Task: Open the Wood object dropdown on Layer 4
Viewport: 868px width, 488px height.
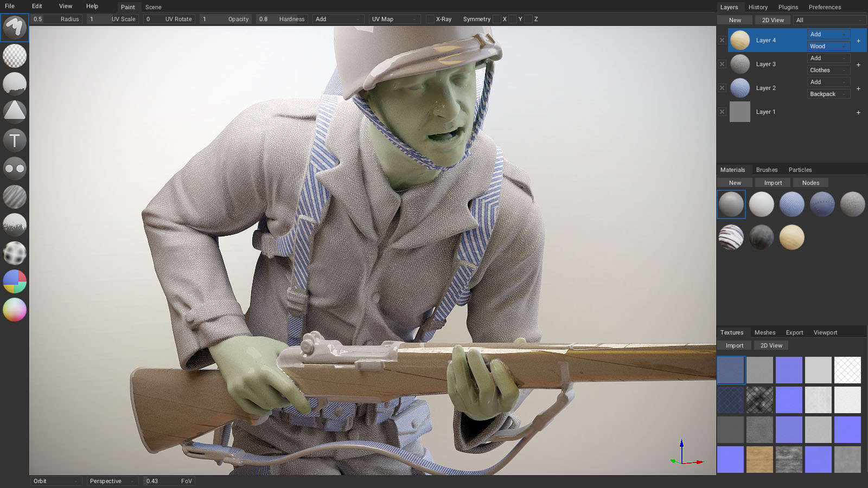Action: click(x=828, y=46)
